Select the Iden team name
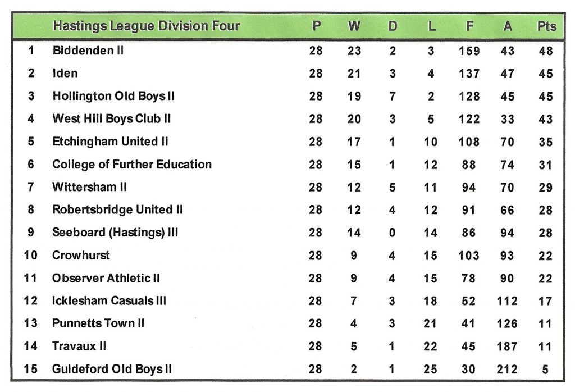575x392 pixels. click(65, 74)
